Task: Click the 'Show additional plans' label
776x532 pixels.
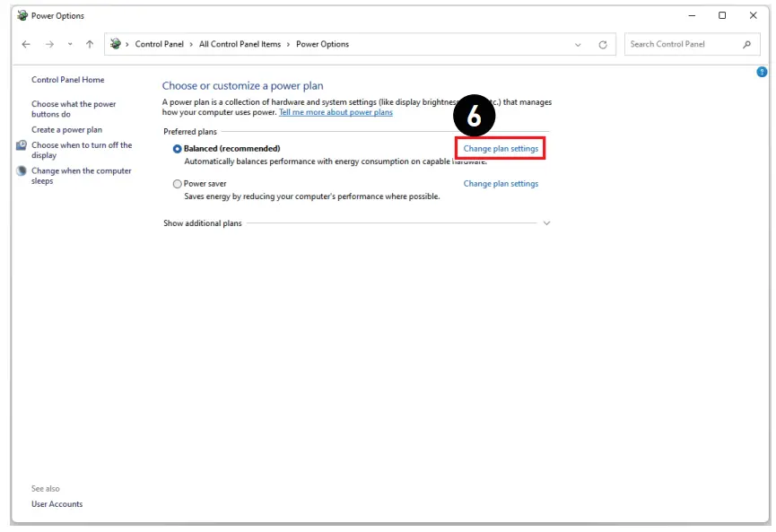Action: (203, 223)
